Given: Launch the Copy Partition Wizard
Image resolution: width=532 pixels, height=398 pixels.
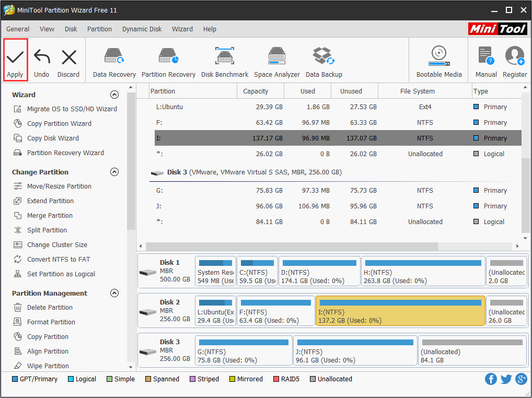Looking at the screenshot, I should point(53,123).
